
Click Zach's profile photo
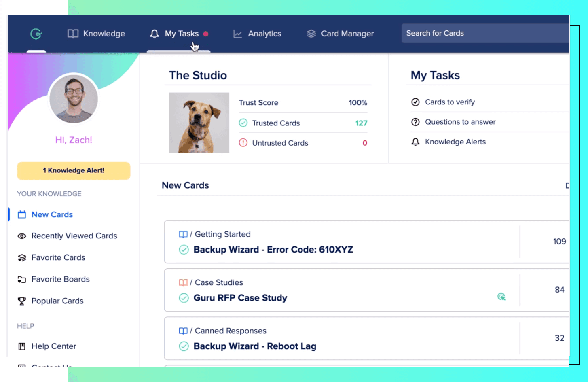pyautogui.click(x=74, y=99)
